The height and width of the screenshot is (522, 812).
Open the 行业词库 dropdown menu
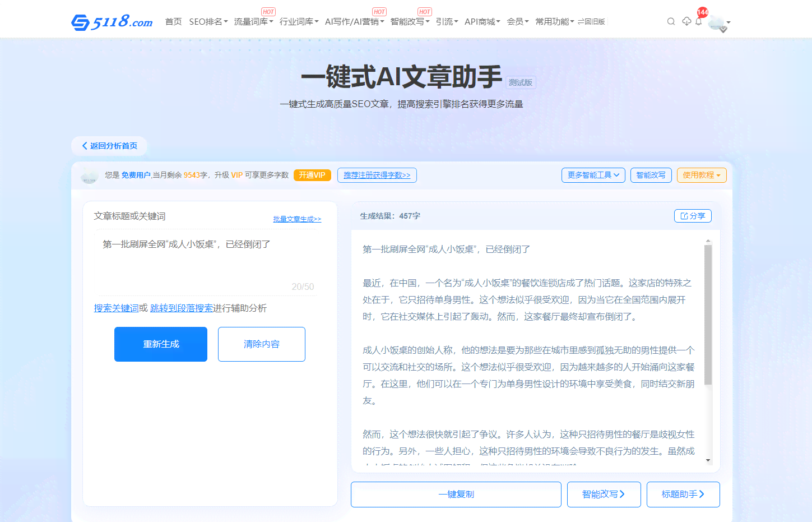299,21
